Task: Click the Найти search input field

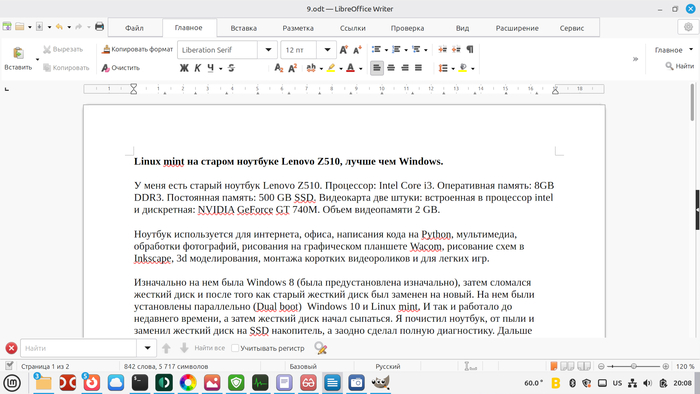Action: click(79, 348)
